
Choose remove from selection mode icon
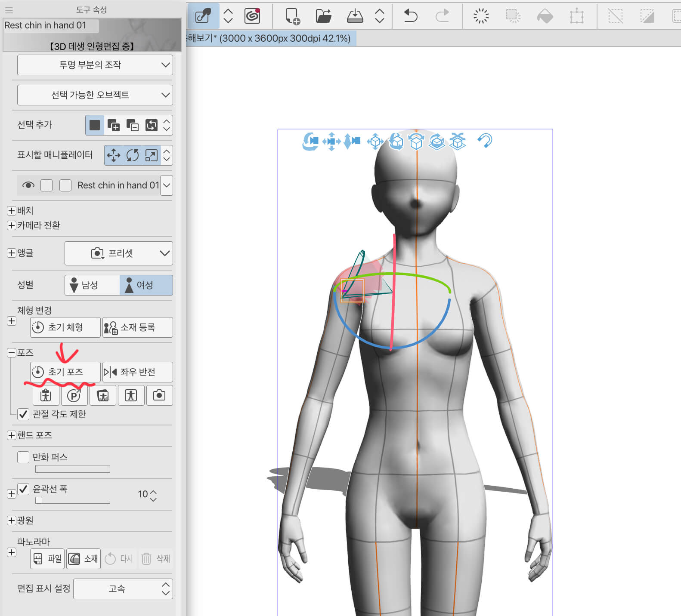133,125
